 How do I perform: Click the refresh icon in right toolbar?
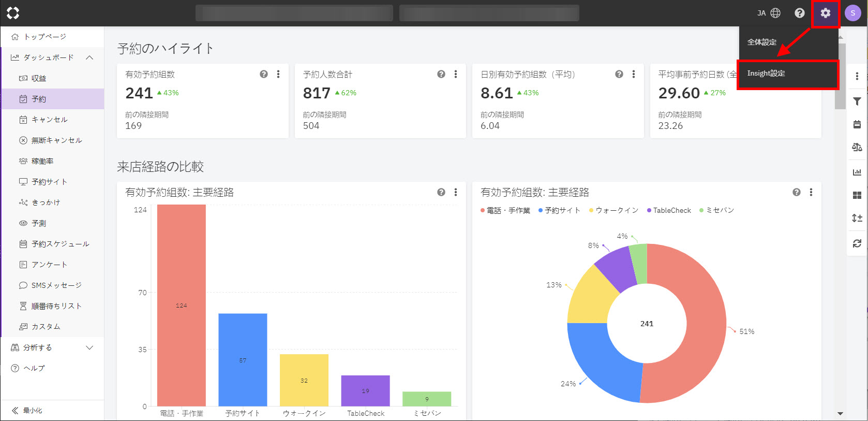pyautogui.click(x=857, y=243)
